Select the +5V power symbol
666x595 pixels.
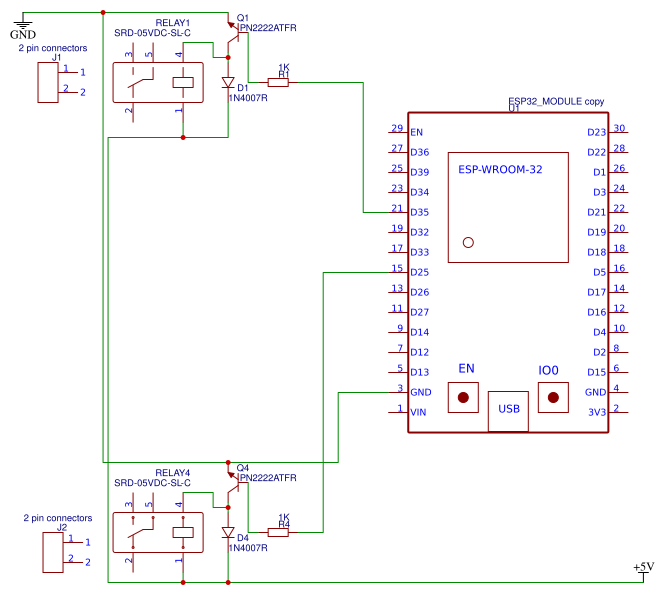[643, 572]
